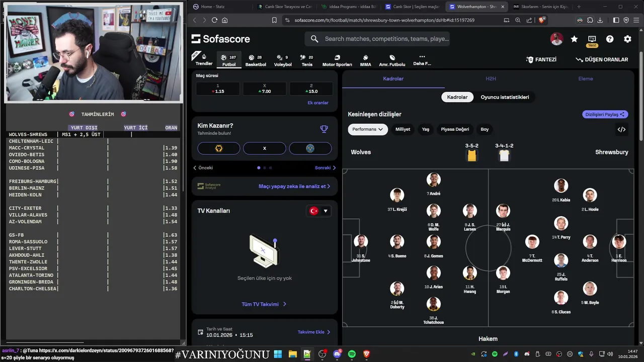The width and height of the screenshot is (644, 362).
Task: Vote for Shrewsbury in Kim Kazanır
Action: click(310, 148)
